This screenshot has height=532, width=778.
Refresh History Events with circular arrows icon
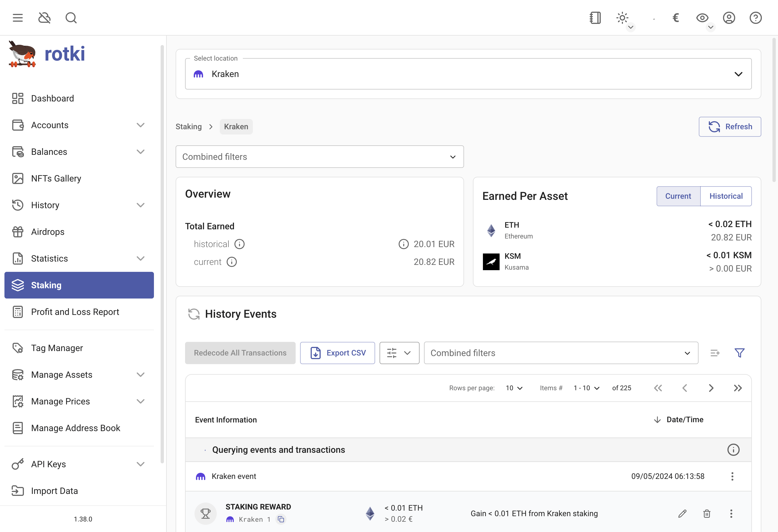coord(194,314)
